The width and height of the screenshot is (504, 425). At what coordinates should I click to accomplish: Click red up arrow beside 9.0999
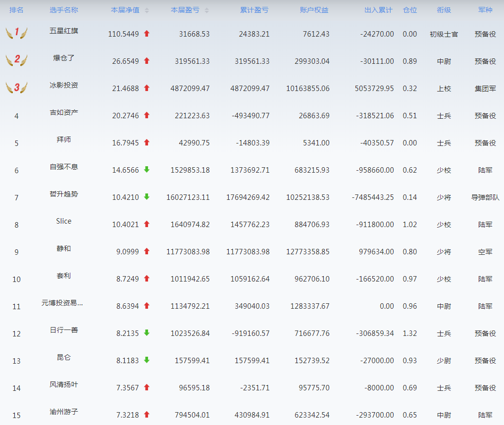coord(147,251)
